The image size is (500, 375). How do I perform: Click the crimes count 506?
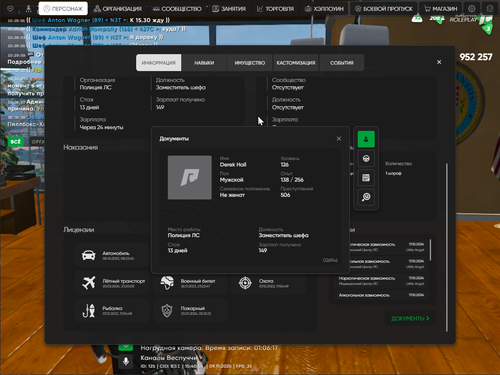(285, 195)
